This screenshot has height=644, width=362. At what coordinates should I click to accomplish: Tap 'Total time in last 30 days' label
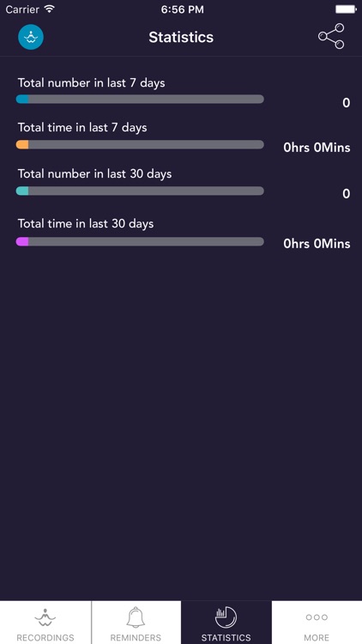[x=86, y=224]
